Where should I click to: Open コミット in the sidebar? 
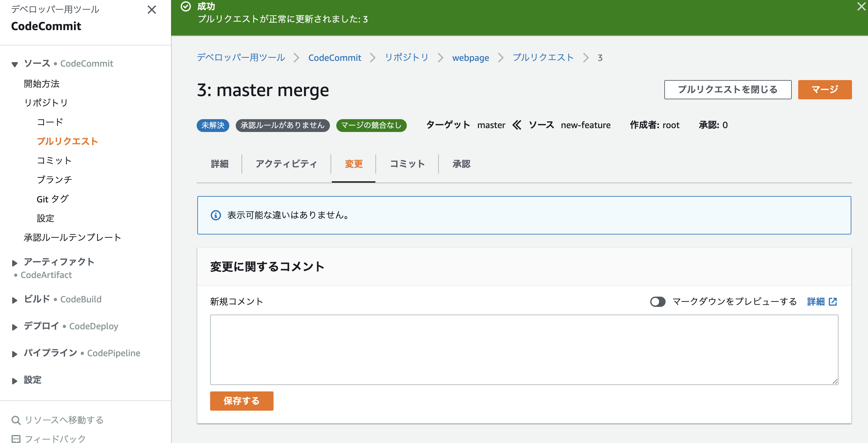(54, 160)
